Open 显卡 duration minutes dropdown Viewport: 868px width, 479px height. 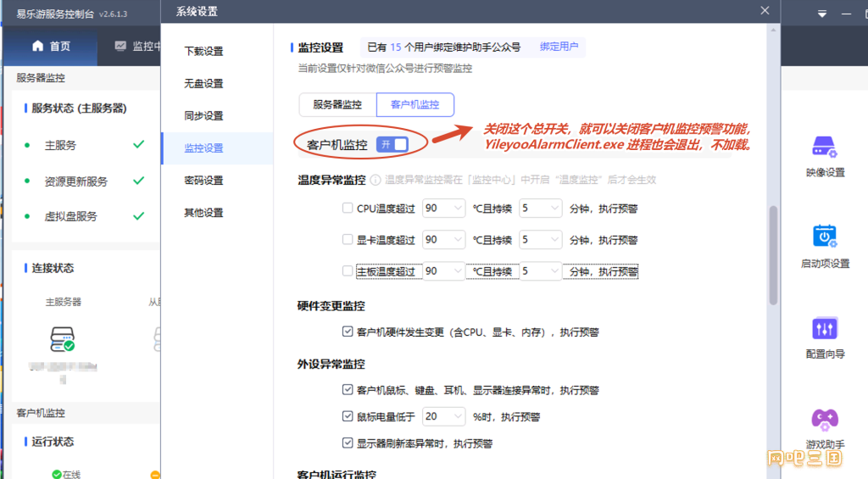point(540,240)
